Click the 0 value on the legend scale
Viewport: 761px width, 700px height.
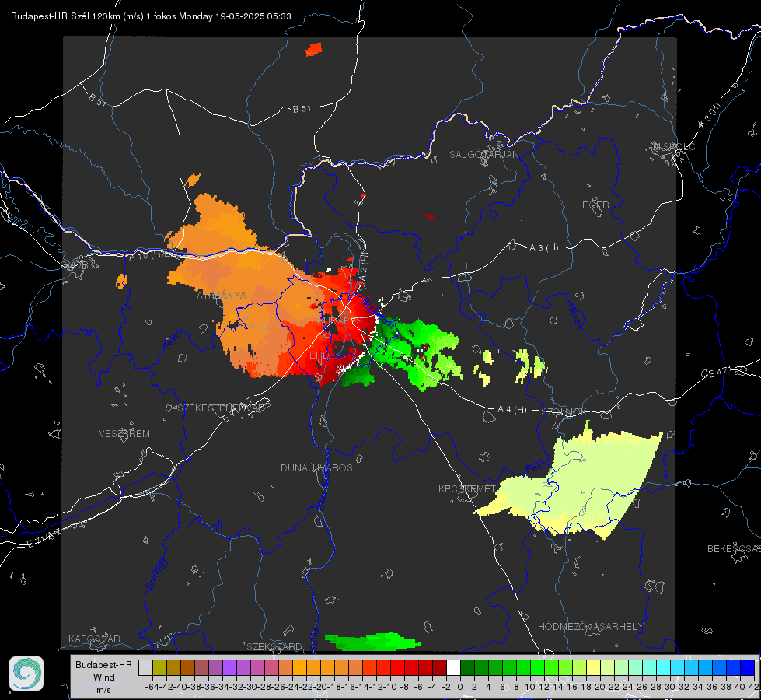tap(460, 687)
